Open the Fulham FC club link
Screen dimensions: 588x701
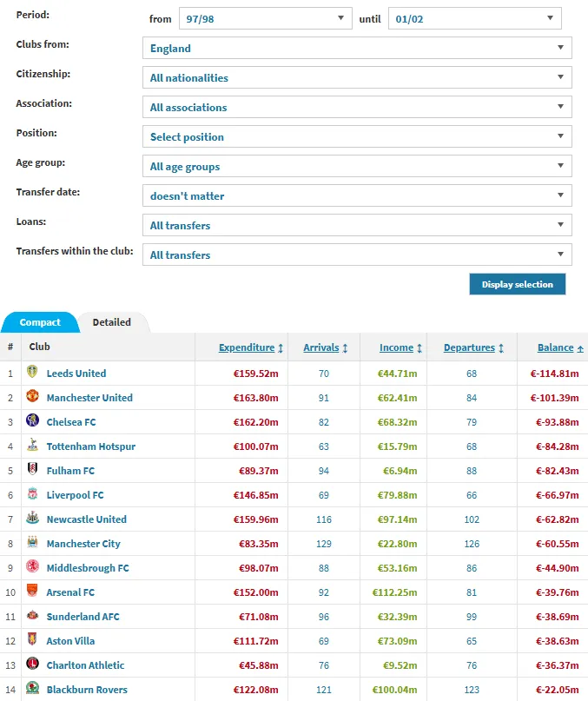point(70,471)
